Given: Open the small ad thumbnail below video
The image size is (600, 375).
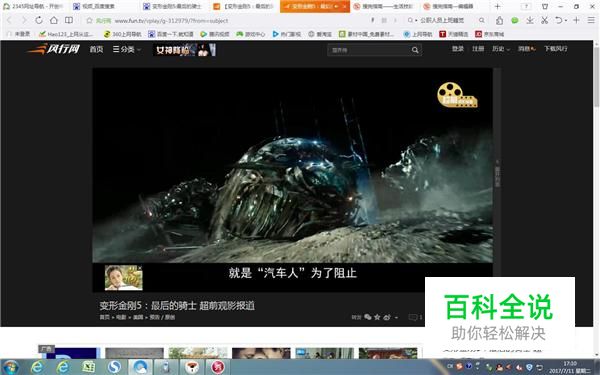Looking at the screenshot, I should (123, 278).
